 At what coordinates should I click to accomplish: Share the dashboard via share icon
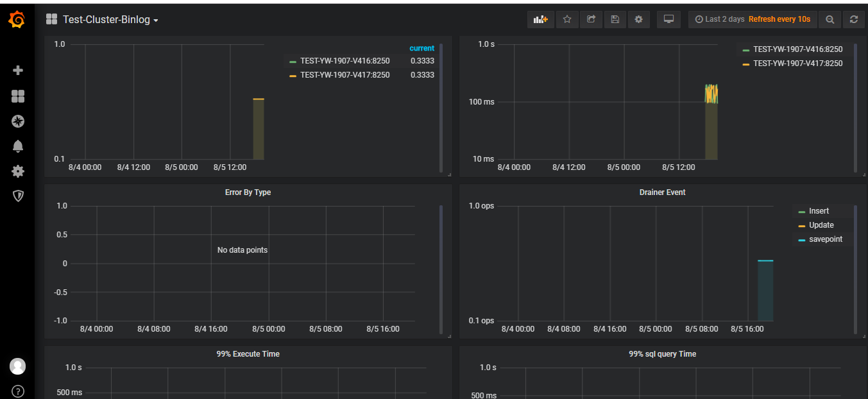click(x=591, y=19)
